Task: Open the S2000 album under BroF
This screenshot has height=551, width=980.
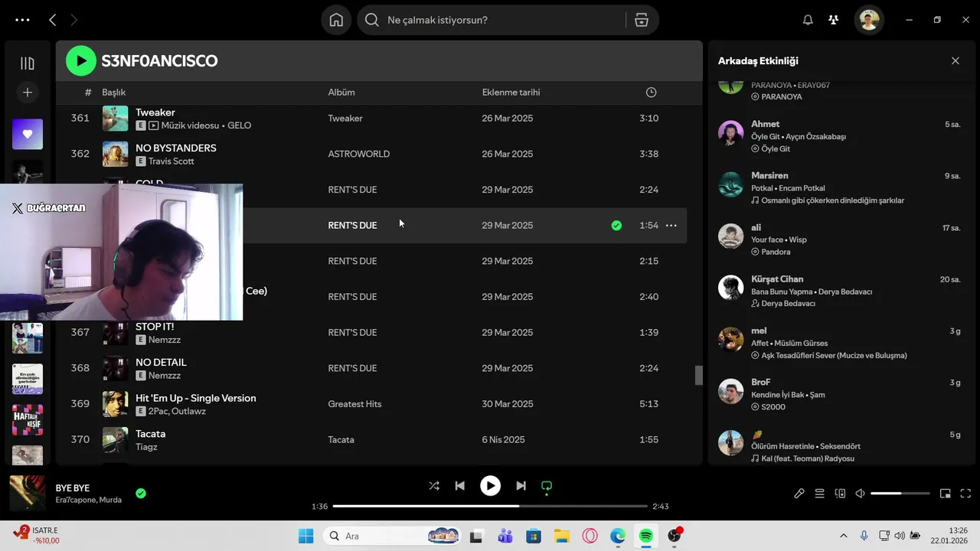Action: (x=773, y=407)
